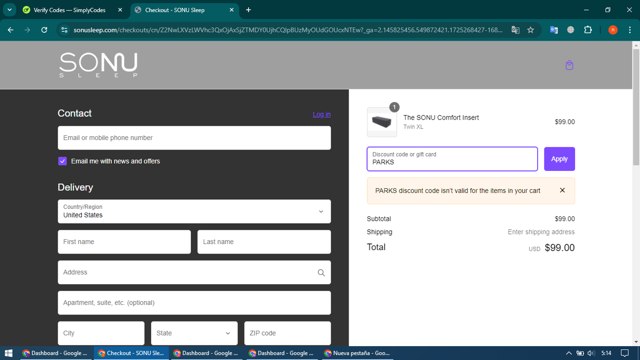This screenshot has height=360, width=640.
Task: Click the SONU Comfort Insert product thumbnail
Action: 382,122
